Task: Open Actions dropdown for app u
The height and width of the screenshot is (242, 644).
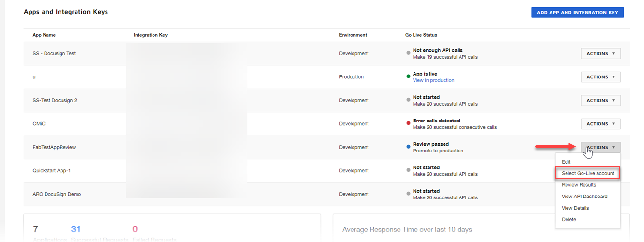Action: click(600, 77)
